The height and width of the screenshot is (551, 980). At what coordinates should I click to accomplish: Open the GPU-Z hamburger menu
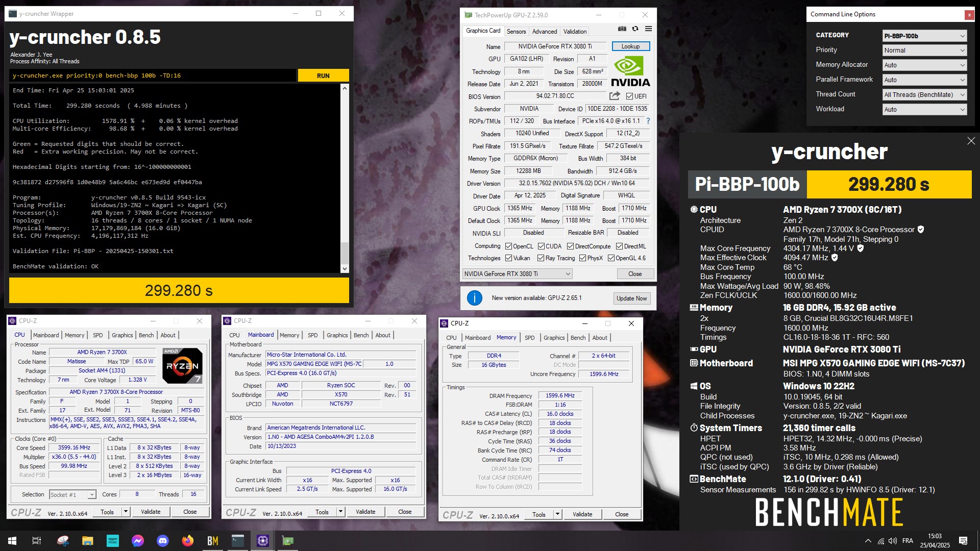tap(648, 29)
